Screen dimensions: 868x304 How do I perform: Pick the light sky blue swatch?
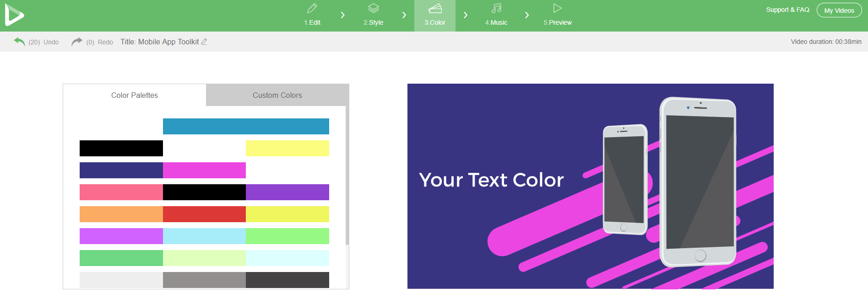click(204, 236)
